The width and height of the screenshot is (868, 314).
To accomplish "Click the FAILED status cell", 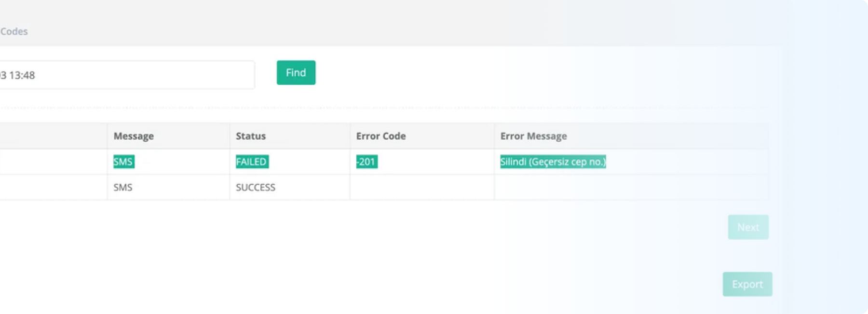I will pyautogui.click(x=252, y=162).
